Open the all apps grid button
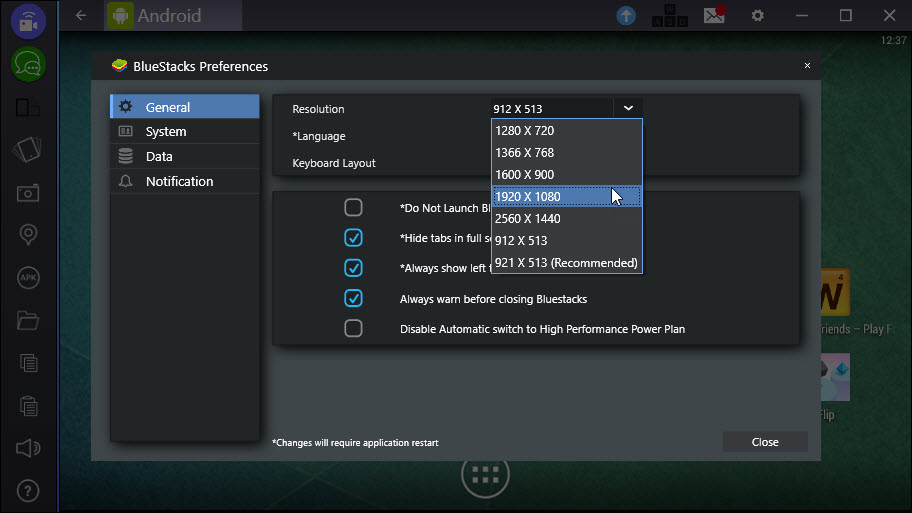 tap(485, 476)
